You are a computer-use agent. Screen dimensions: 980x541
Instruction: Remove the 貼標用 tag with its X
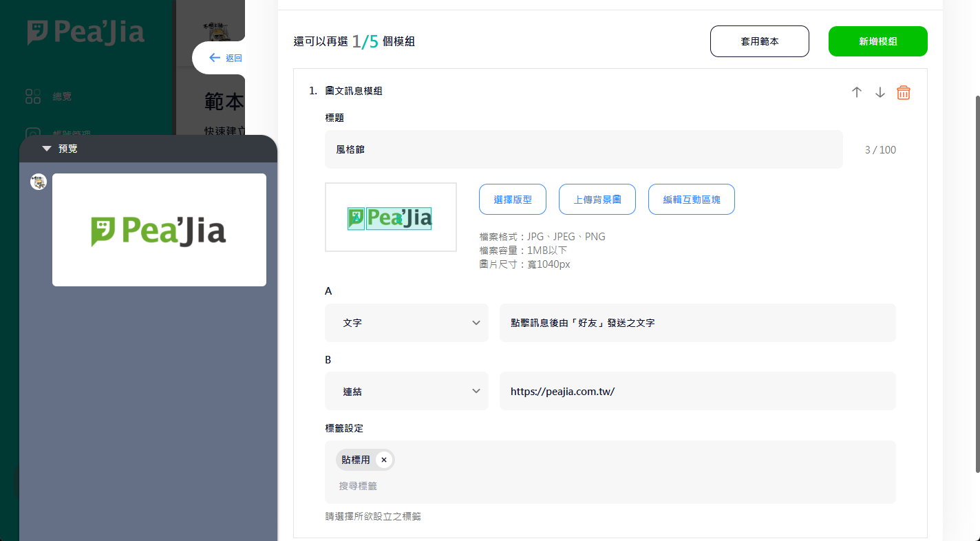pos(384,460)
